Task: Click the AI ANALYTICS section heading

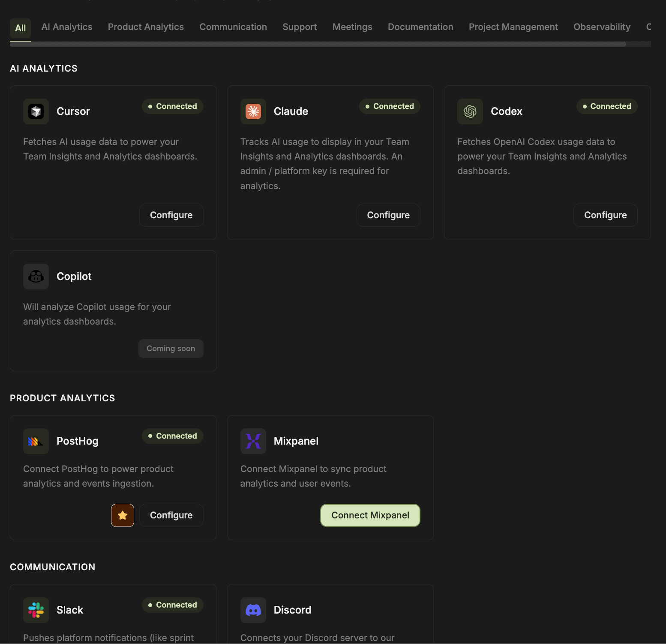Action: click(44, 69)
